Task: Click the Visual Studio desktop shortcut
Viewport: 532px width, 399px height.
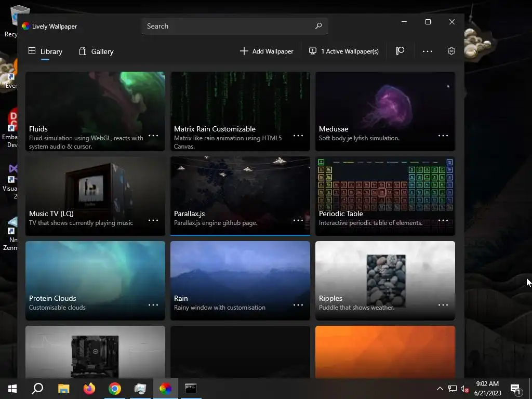Action: point(9,182)
